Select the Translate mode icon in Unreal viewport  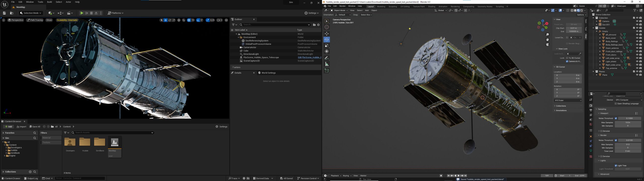pyautogui.click(x=166, y=20)
